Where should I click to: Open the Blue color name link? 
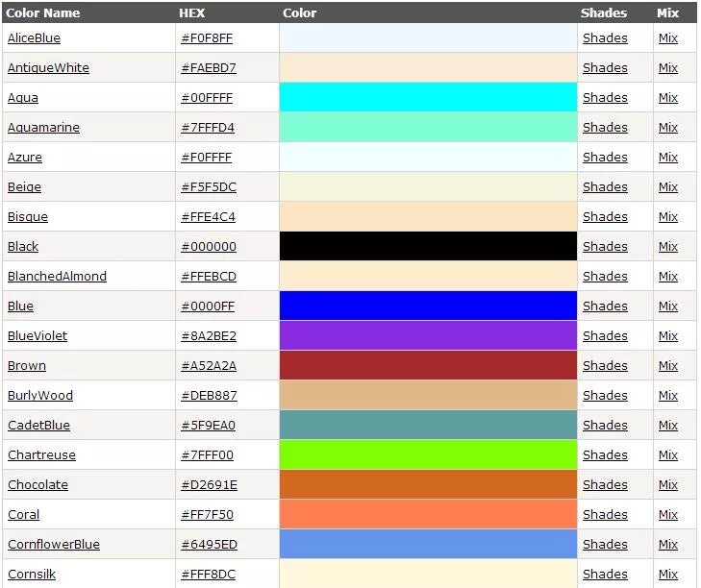click(20, 306)
